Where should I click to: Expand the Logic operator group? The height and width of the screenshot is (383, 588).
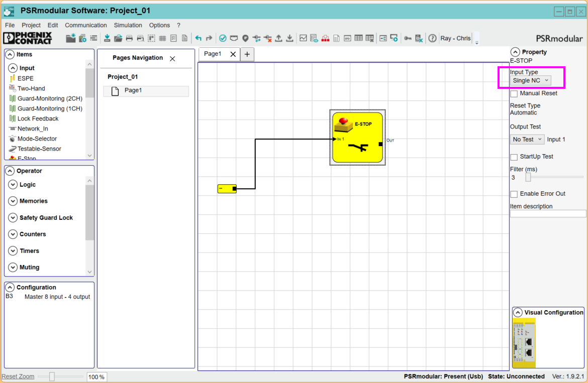[13, 185]
